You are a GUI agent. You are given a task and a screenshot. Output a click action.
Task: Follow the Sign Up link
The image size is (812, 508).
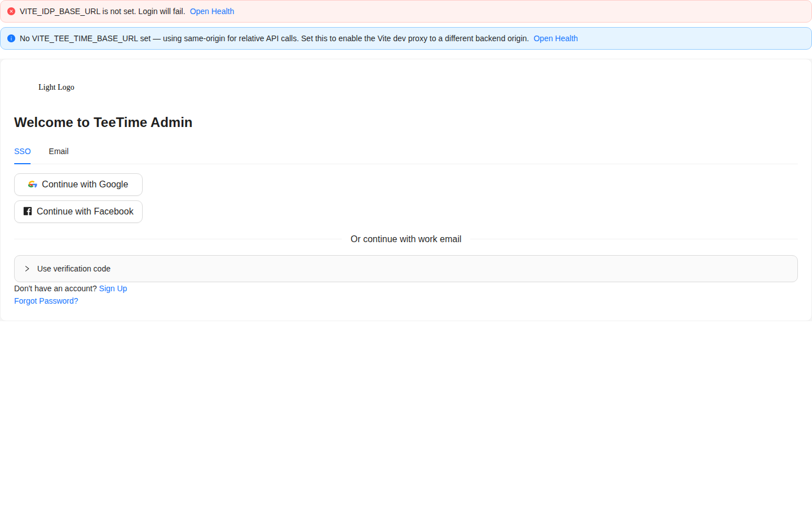[113, 288]
